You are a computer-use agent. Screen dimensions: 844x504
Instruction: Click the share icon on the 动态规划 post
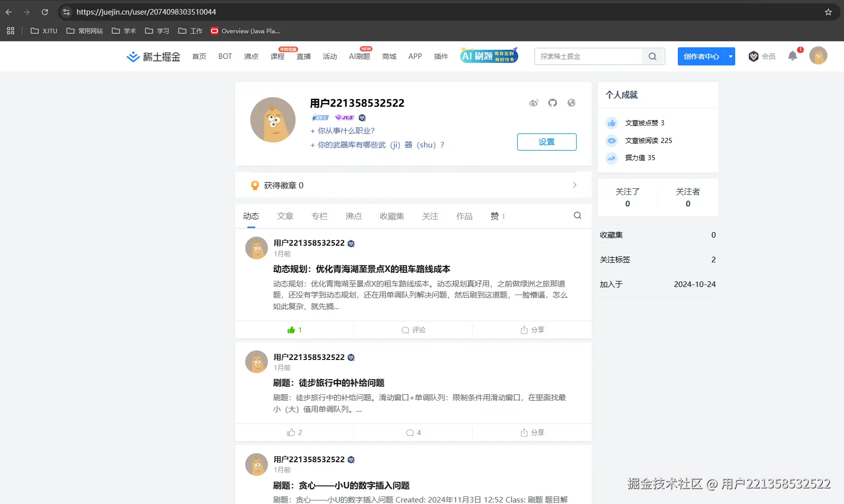click(532, 330)
